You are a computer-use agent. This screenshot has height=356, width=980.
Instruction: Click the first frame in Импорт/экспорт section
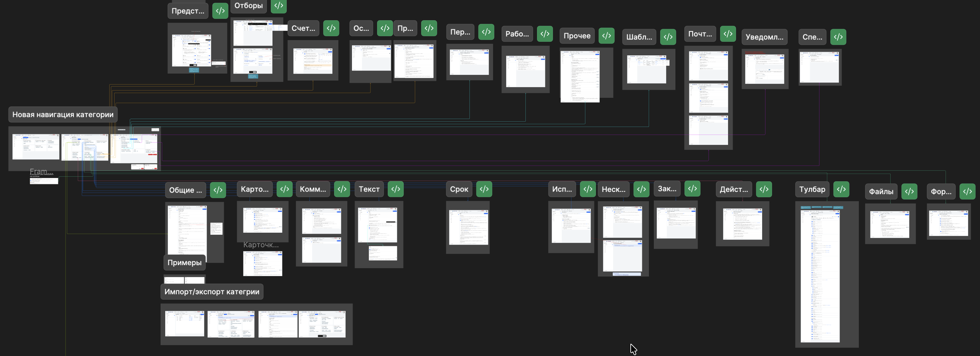pyautogui.click(x=184, y=324)
